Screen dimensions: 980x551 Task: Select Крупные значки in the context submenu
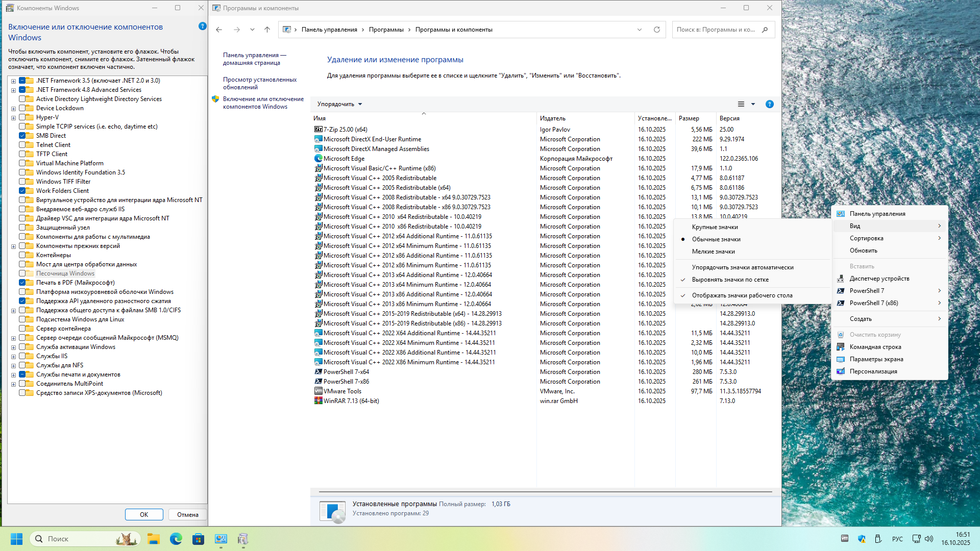click(x=715, y=227)
